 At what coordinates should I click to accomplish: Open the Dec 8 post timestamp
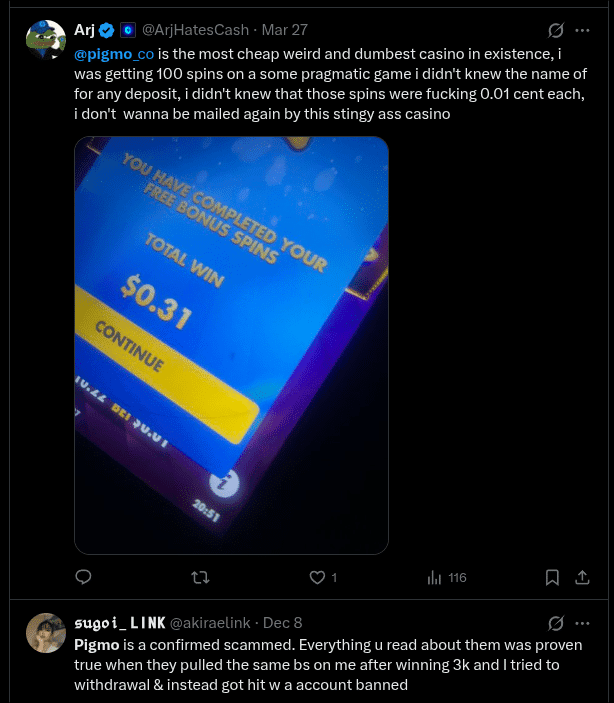tap(283, 623)
